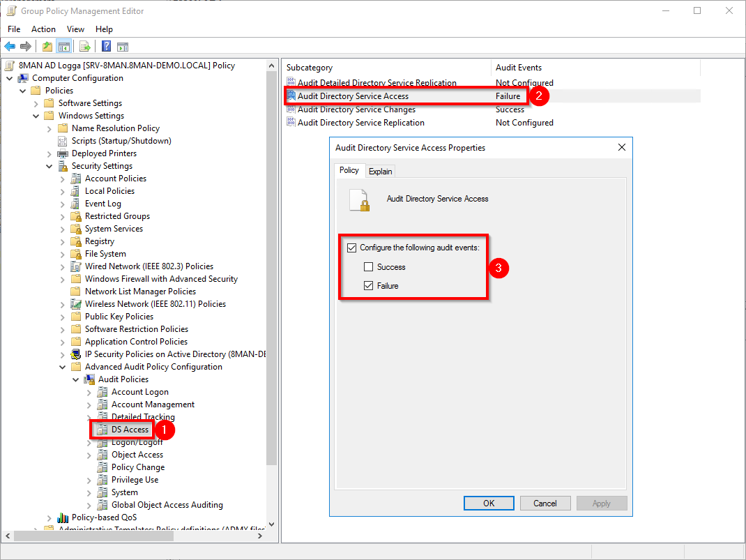Click the Cancel button in dialog

(x=545, y=503)
